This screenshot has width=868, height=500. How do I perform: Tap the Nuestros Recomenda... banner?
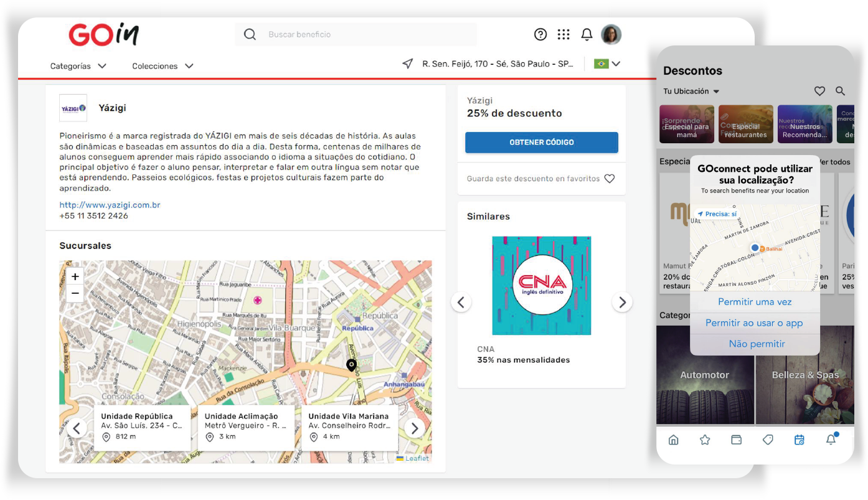pos(805,124)
